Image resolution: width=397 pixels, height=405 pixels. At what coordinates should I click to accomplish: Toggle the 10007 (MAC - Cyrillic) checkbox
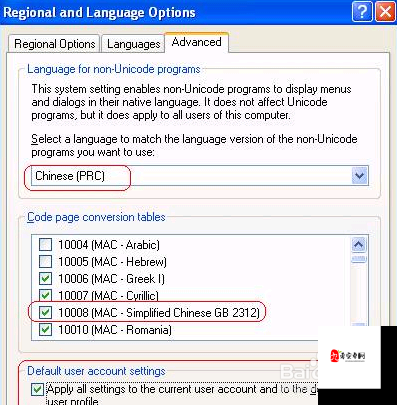tap(45, 295)
